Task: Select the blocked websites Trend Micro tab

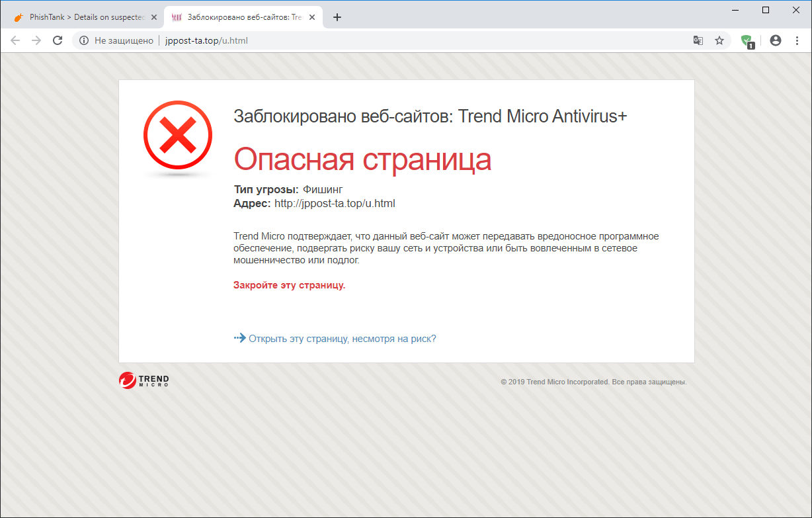Action: pos(243,17)
